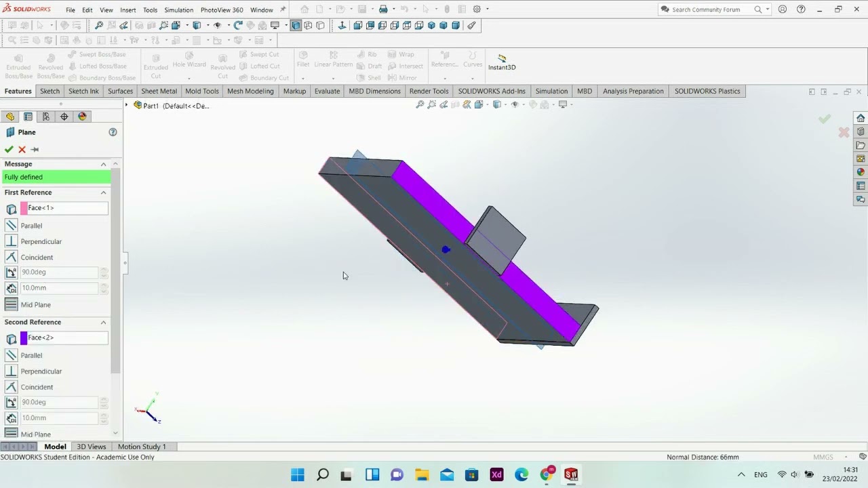Open the search box dropdown arrow
868x488 pixels.
768,9
